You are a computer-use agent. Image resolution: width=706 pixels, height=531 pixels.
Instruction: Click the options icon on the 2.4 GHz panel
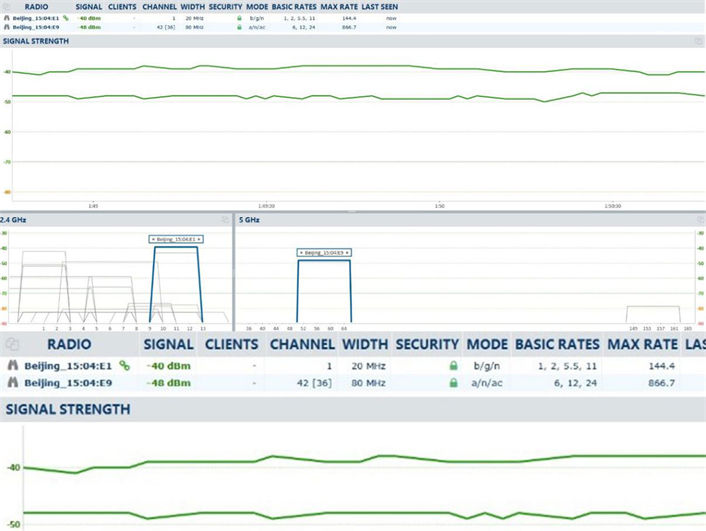click(x=225, y=219)
